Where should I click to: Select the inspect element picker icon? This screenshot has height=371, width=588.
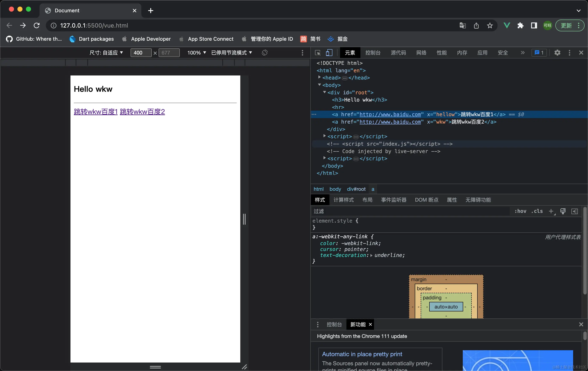[x=318, y=53]
